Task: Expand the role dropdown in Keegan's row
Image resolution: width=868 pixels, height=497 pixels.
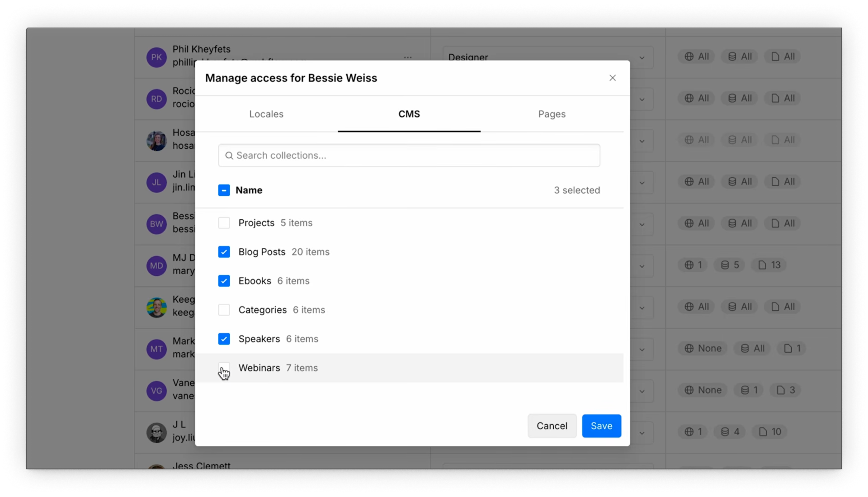Action: click(x=642, y=308)
